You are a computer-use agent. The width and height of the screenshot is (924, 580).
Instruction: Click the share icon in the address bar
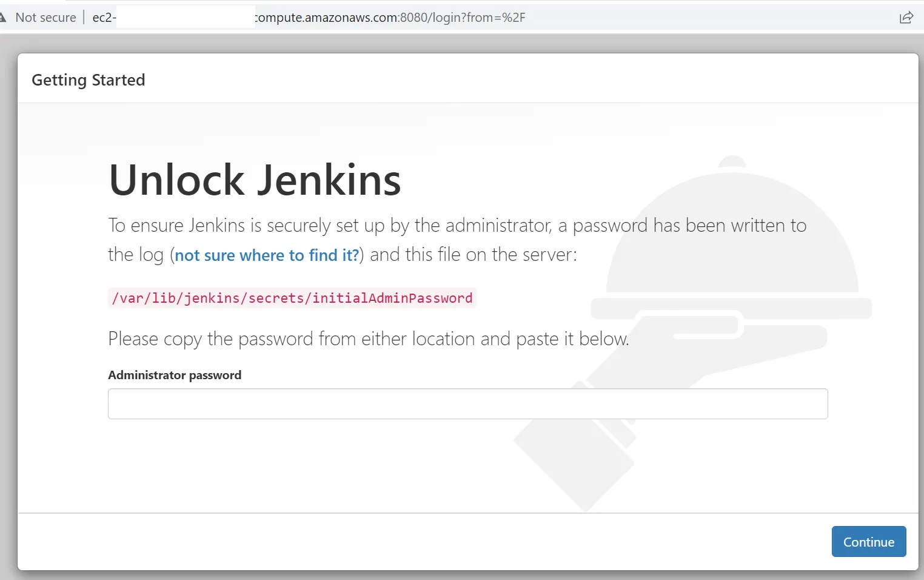coord(906,18)
